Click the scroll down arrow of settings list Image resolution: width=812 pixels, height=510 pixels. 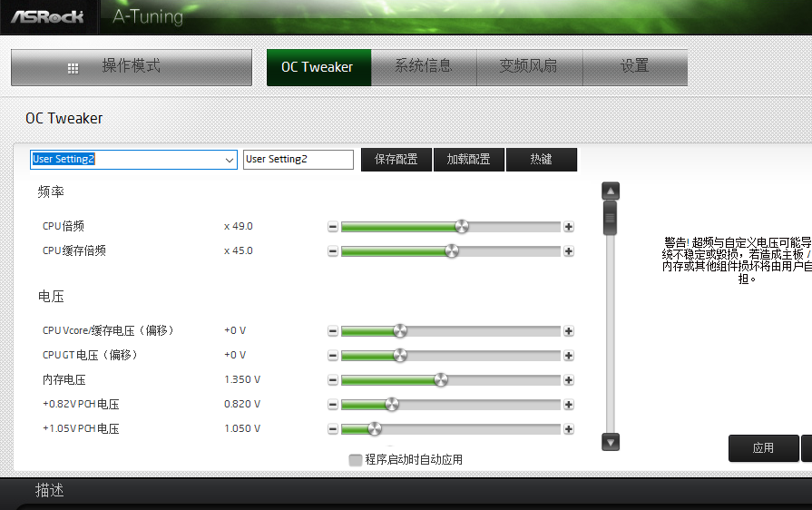[611, 442]
